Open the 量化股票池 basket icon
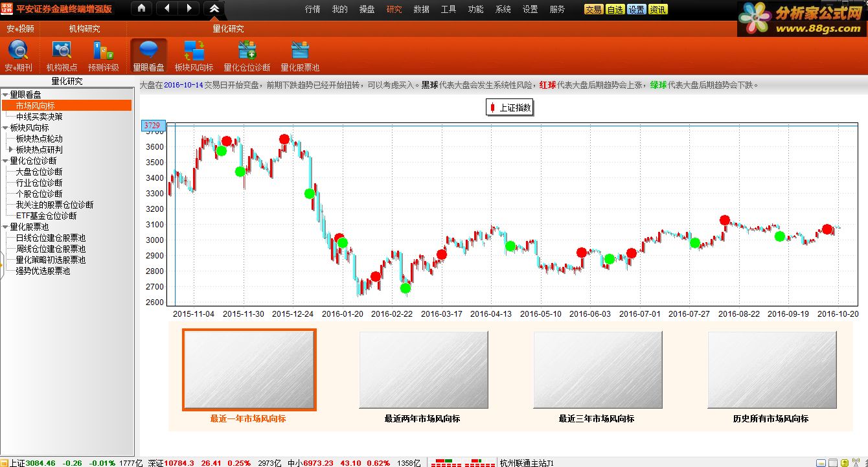Image resolution: width=868 pixels, height=467 pixels. [300, 51]
